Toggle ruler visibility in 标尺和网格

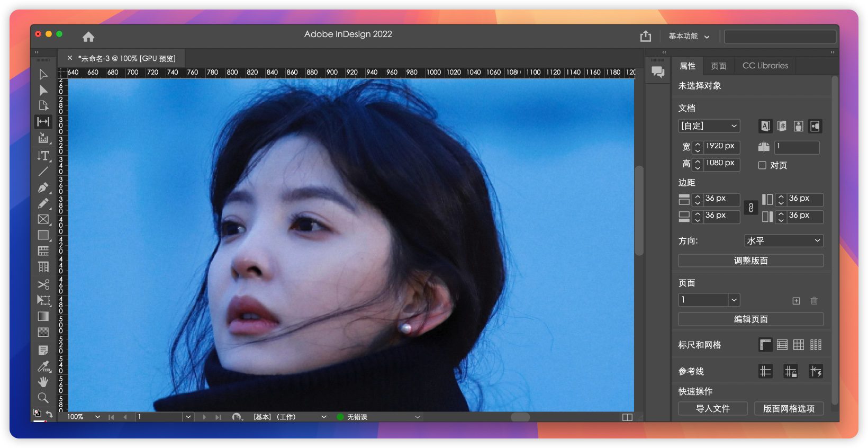pyautogui.click(x=765, y=345)
